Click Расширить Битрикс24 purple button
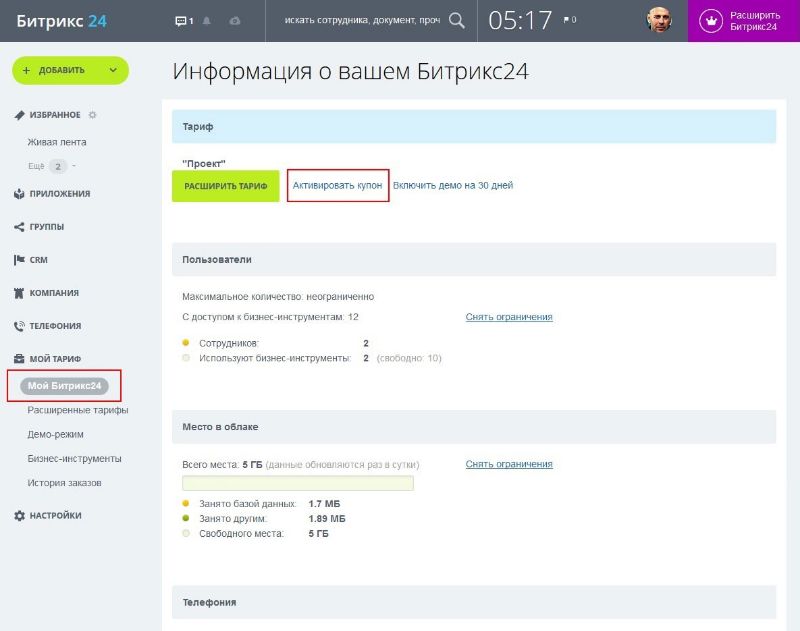Screen dimensions: 800x631 tap(743, 21)
